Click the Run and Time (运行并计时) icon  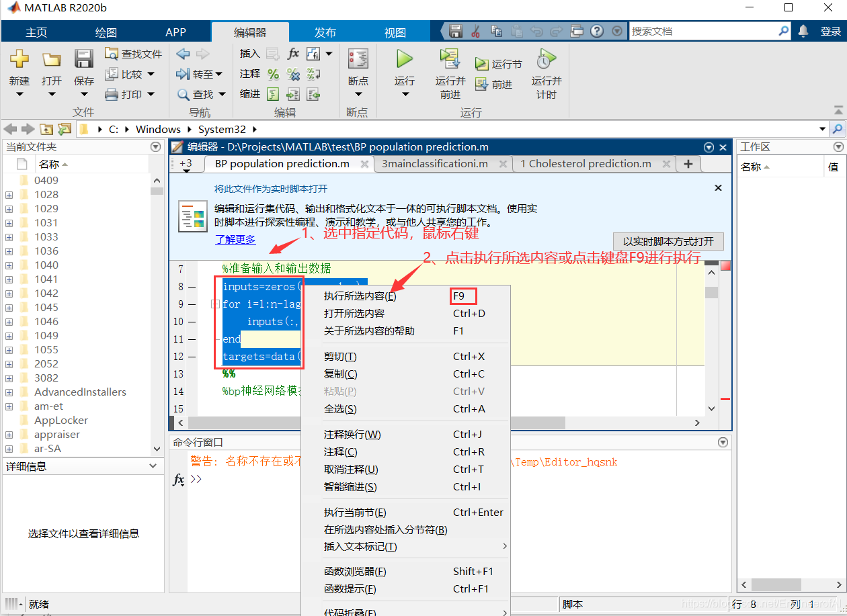(x=546, y=59)
